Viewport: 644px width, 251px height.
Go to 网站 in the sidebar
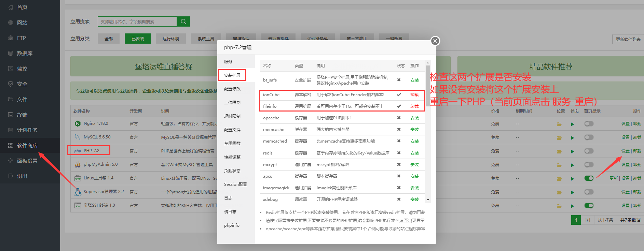tap(22, 23)
